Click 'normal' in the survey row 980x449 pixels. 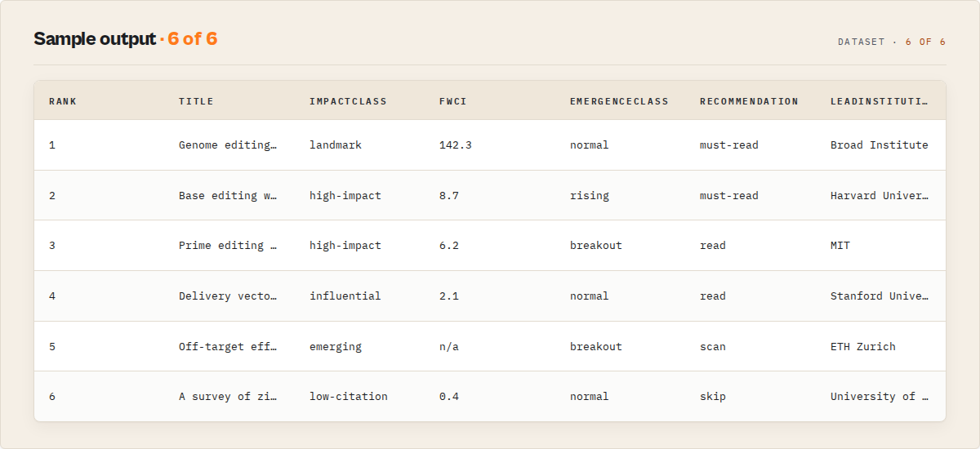tap(590, 397)
